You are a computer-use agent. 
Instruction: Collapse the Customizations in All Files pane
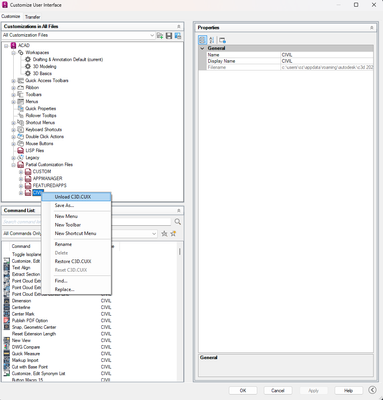[179, 27]
